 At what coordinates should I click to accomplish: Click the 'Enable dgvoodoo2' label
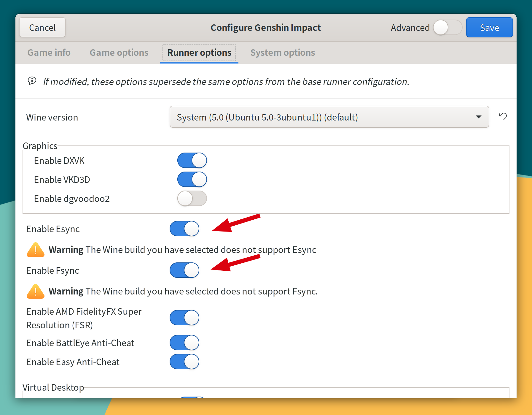pos(72,199)
